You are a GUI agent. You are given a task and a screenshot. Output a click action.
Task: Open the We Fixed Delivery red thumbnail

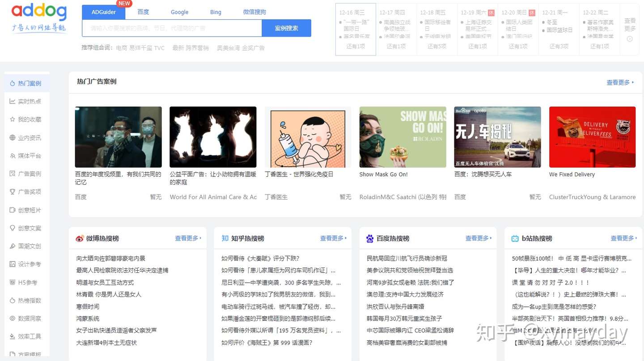[x=593, y=137]
